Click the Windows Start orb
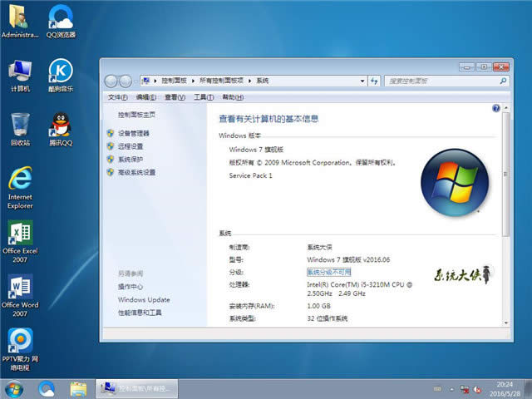The width and height of the screenshot is (532, 399). (x=15, y=388)
